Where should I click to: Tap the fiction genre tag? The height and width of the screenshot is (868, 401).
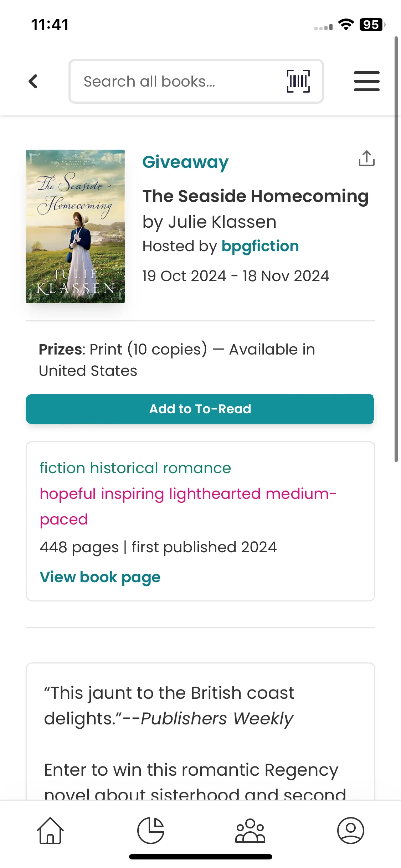point(62,468)
